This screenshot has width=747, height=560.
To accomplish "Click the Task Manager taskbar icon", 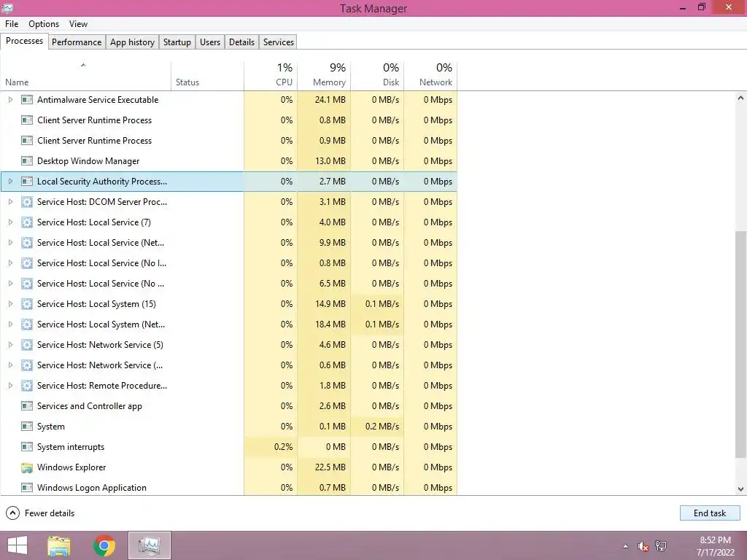I will coord(150,545).
